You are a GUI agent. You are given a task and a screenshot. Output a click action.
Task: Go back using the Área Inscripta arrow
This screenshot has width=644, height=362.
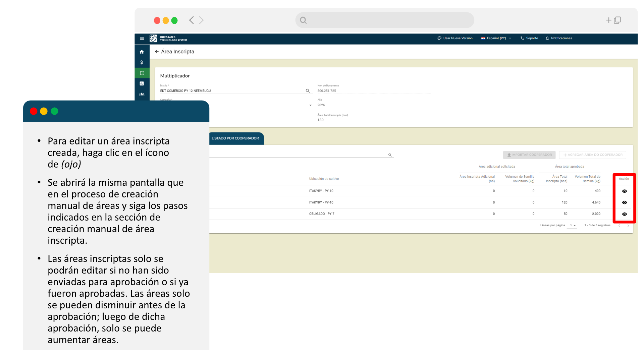coord(157,52)
